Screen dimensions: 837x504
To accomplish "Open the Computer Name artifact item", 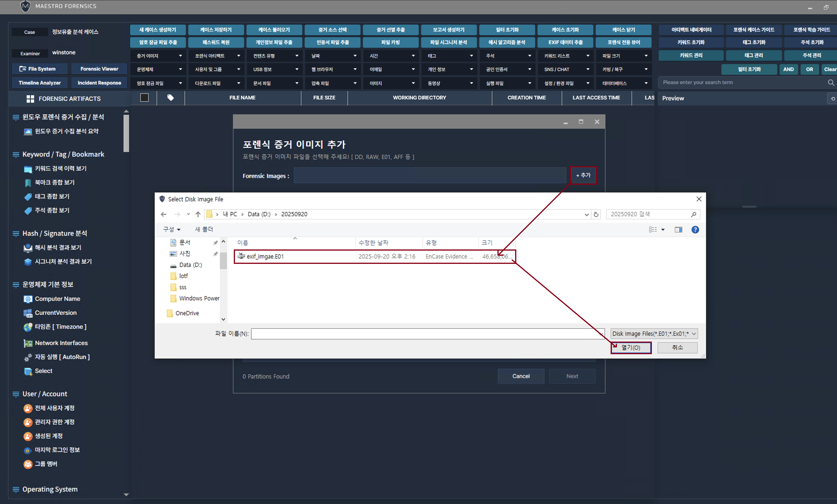I will tap(58, 299).
